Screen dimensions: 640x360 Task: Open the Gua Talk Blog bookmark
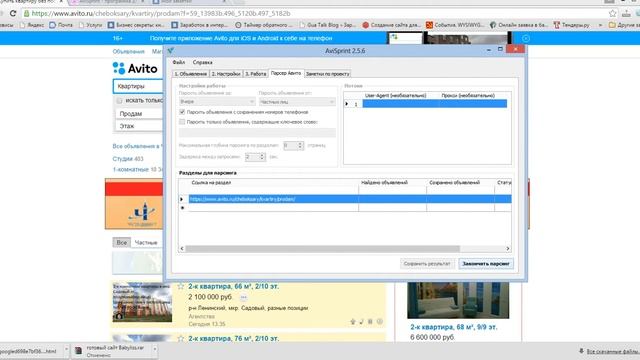pos(328,25)
